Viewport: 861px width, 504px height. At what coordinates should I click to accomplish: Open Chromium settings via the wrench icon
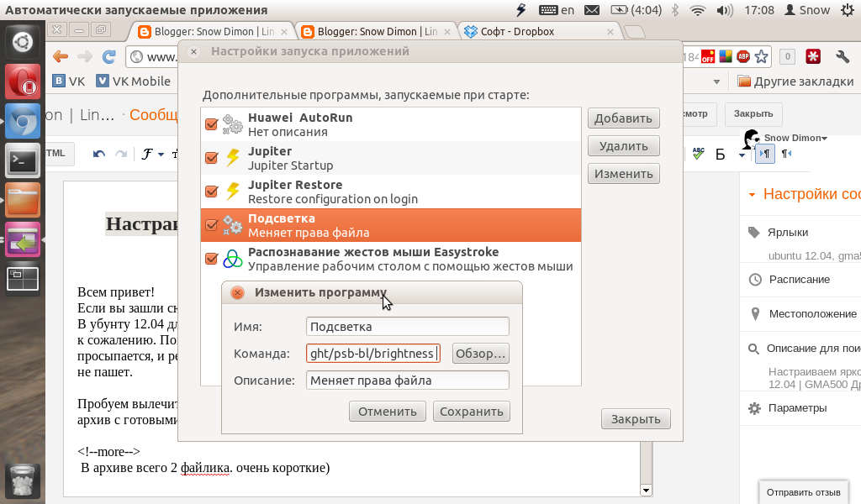(842, 56)
